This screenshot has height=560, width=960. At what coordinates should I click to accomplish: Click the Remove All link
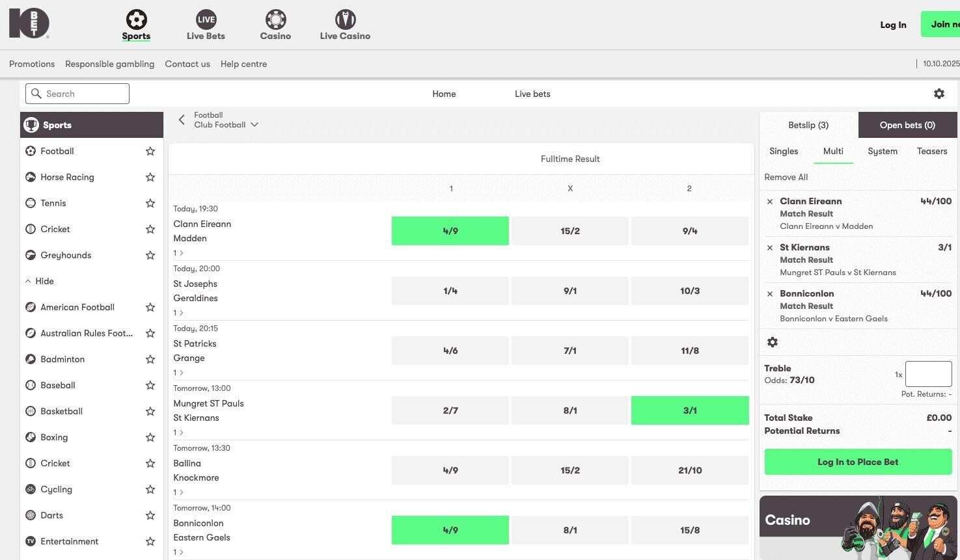786,177
